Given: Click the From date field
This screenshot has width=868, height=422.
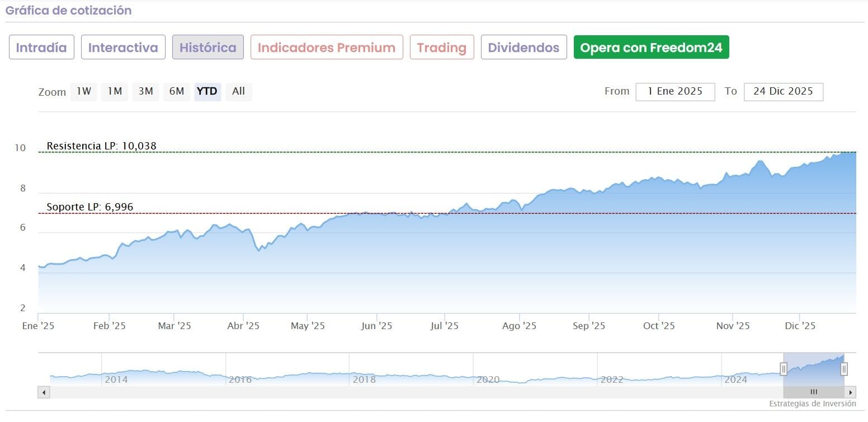Looking at the screenshot, I should tap(675, 92).
